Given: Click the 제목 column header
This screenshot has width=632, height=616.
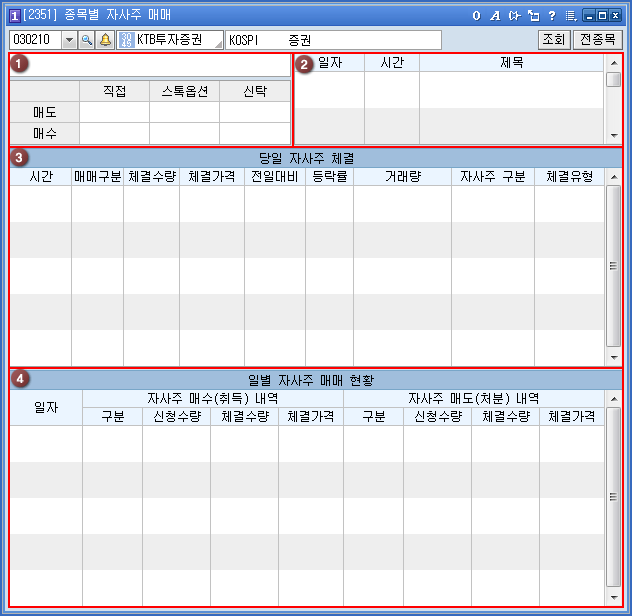Looking at the screenshot, I should 511,62.
